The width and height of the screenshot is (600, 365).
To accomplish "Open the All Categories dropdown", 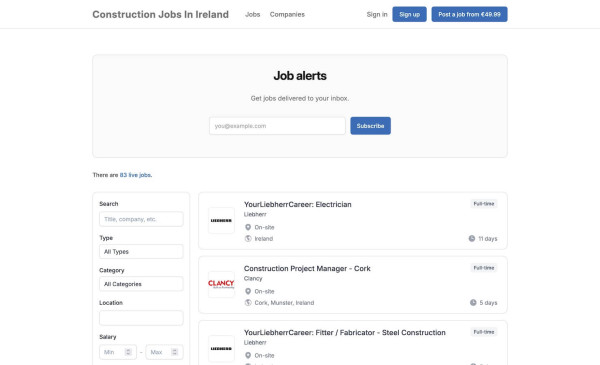I will (x=141, y=284).
